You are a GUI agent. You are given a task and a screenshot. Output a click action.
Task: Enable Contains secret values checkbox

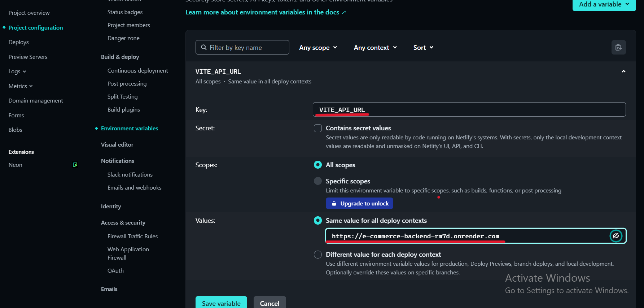(x=318, y=128)
